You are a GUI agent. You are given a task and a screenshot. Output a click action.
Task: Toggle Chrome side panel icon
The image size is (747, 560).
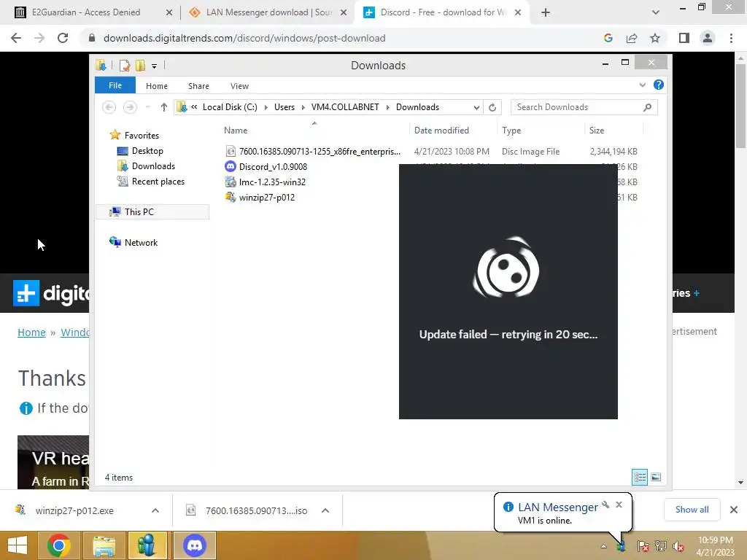click(684, 38)
